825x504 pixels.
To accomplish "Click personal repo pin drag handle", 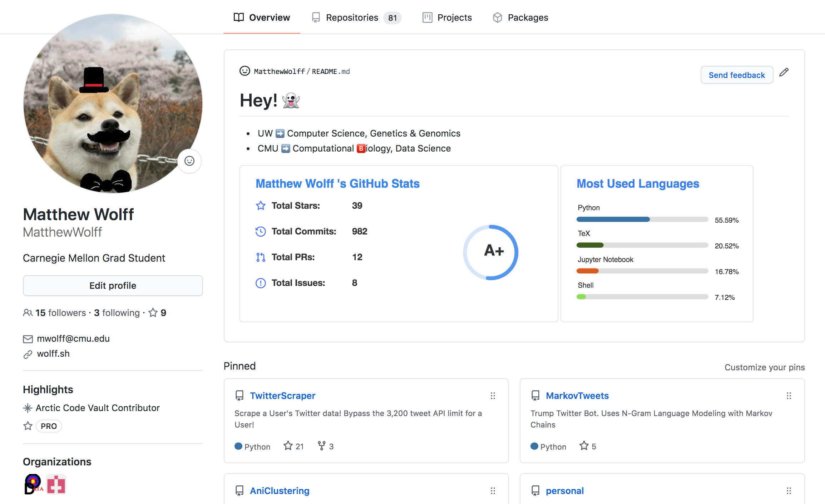I will (x=789, y=491).
